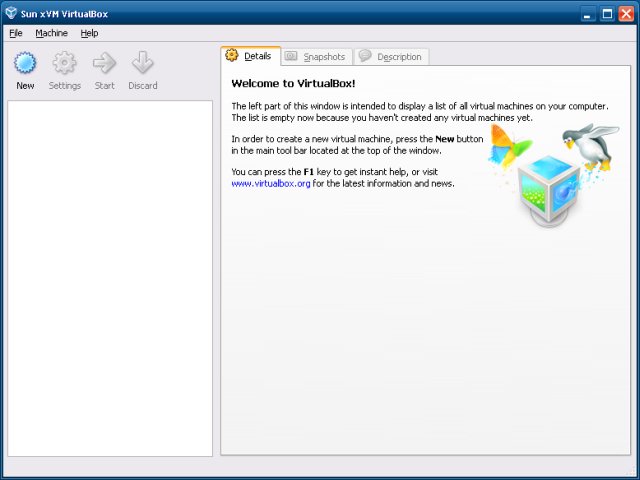Open the Help menu
Viewport: 640px width, 480px height.
[x=89, y=33]
